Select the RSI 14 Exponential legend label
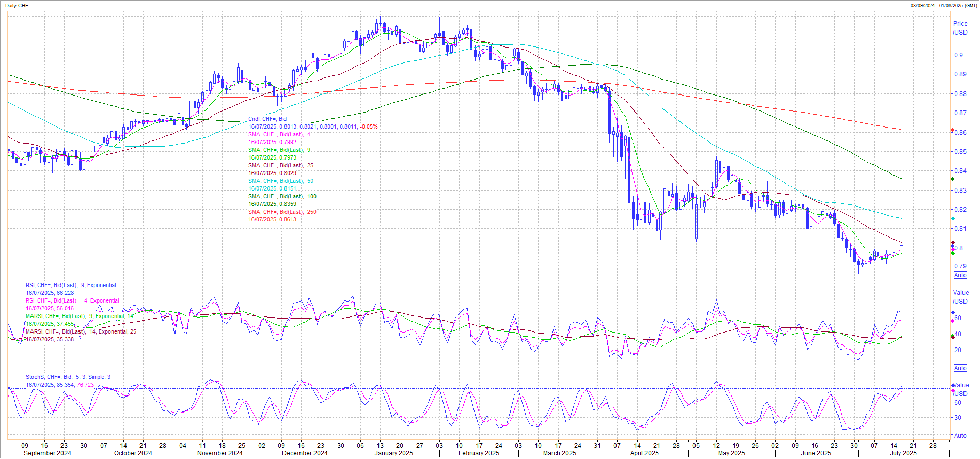Image resolution: width=980 pixels, height=459 pixels. tap(72, 300)
